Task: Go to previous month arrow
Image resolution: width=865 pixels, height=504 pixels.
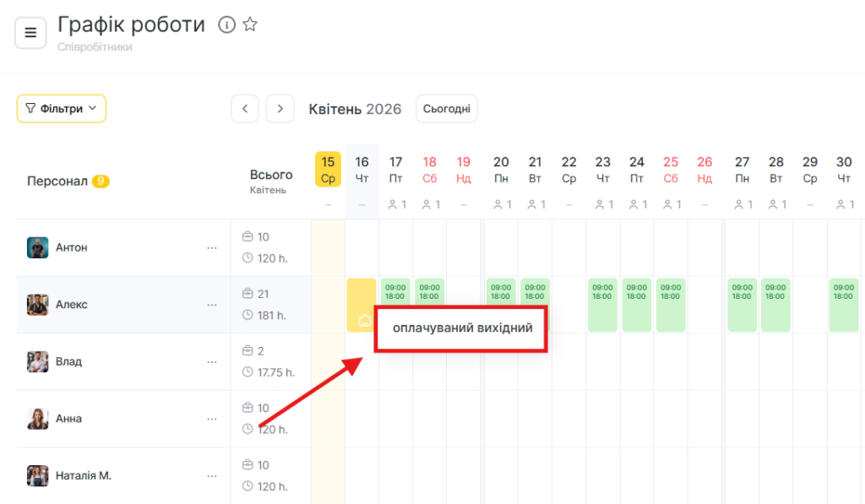Action: coord(245,109)
